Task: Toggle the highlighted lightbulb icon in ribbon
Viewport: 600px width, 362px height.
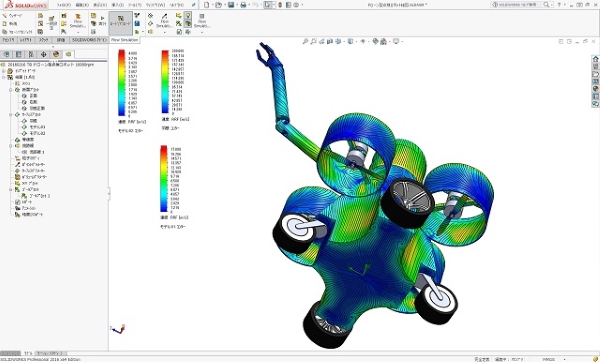Action: pos(188,15)
